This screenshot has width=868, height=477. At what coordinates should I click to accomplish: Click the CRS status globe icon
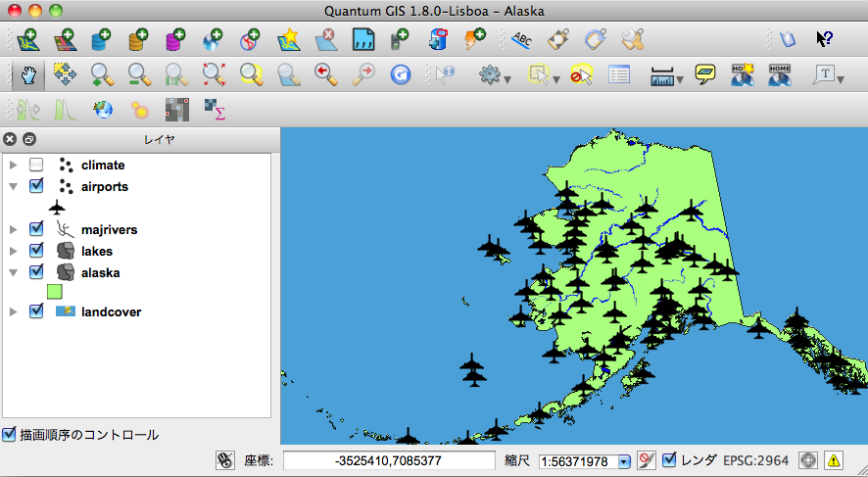[807, 460]
